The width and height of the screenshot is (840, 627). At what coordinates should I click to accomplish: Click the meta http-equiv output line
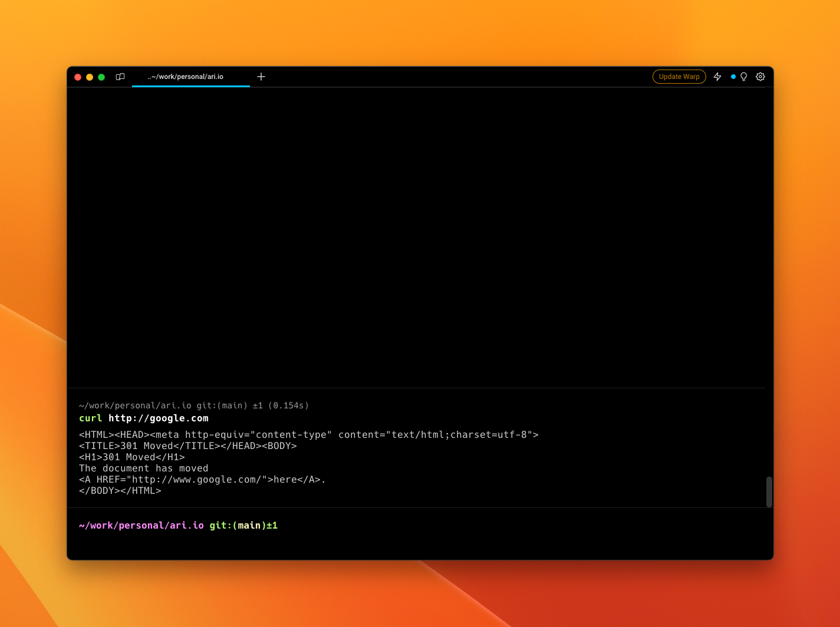308,435
